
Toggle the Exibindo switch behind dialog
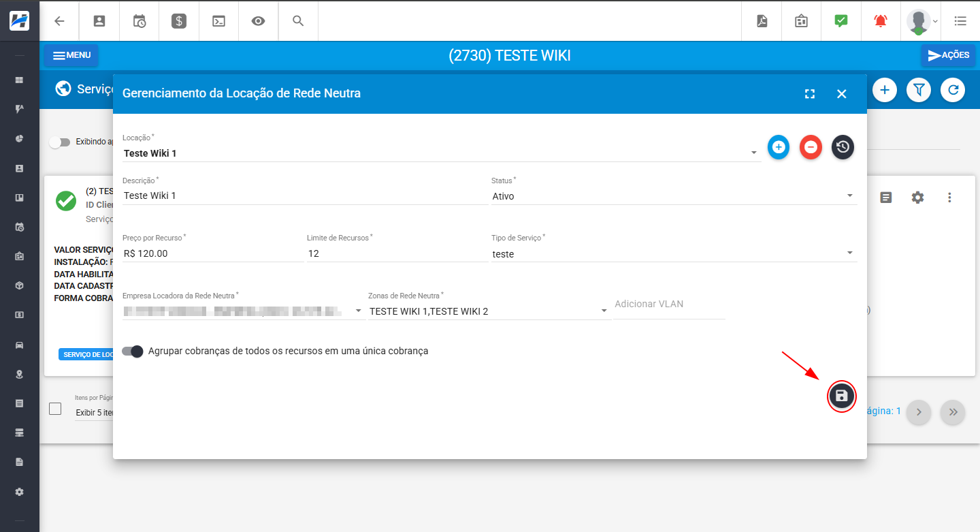[x=60, y=142]
